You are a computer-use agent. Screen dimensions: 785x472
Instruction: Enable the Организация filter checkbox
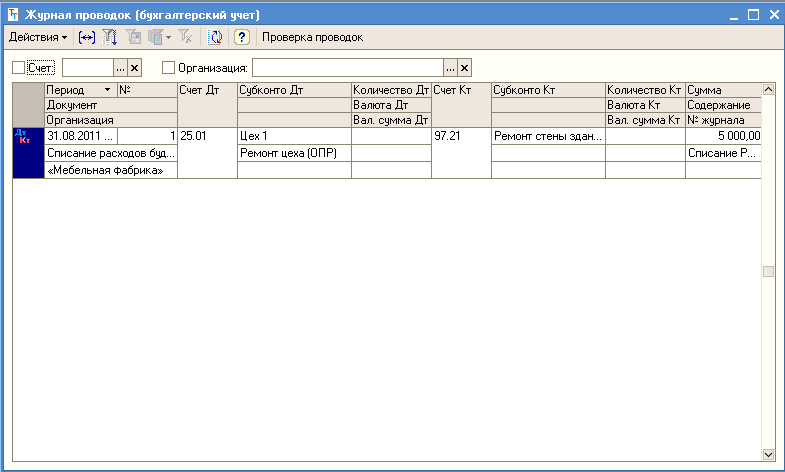(168, 68)
